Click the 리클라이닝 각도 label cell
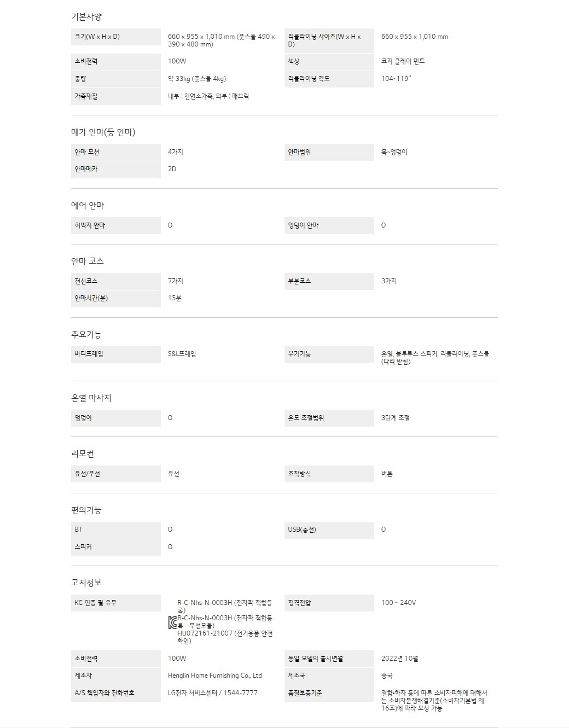This screenshot has height=728, width=569. 329,79
